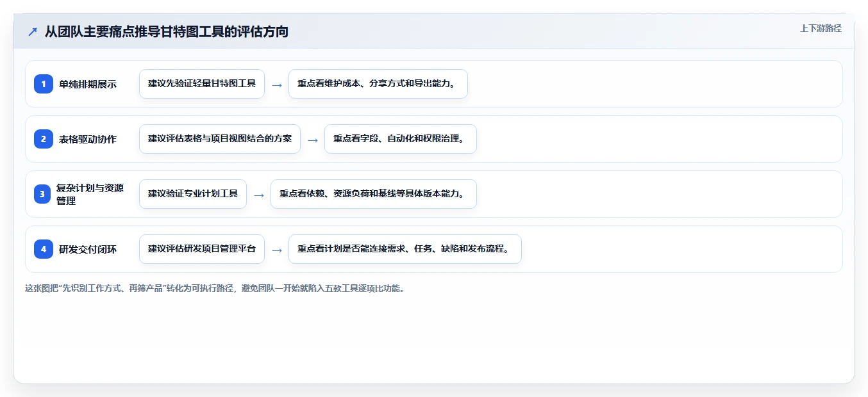The image size is (868, 397).
Task: Click the 上下游路径 label in the header
Action: (x=821, y=28)
